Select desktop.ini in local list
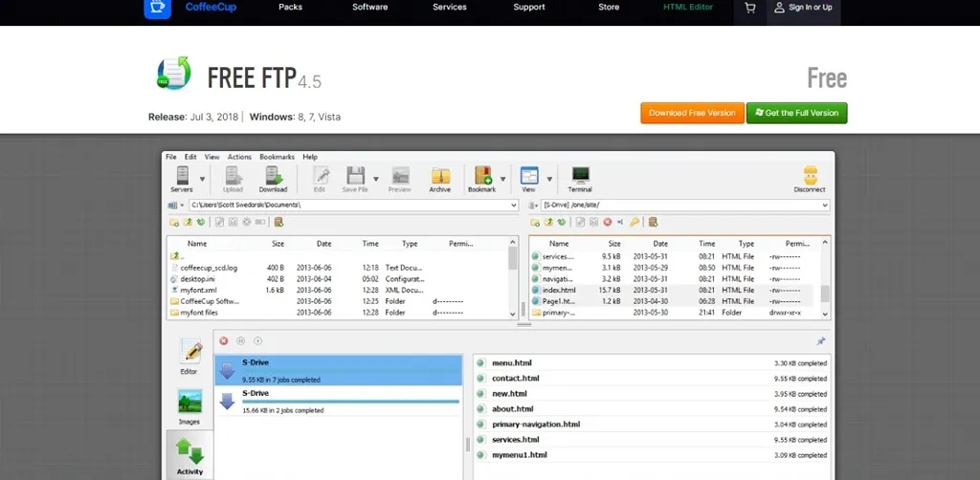980x480 pixels. coord(197,279)
